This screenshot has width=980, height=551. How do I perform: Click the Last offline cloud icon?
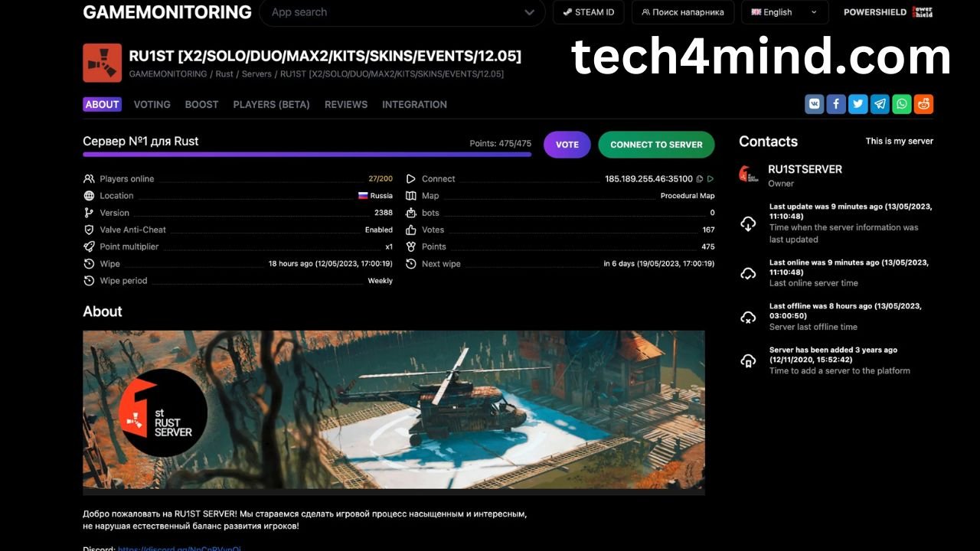748,317
